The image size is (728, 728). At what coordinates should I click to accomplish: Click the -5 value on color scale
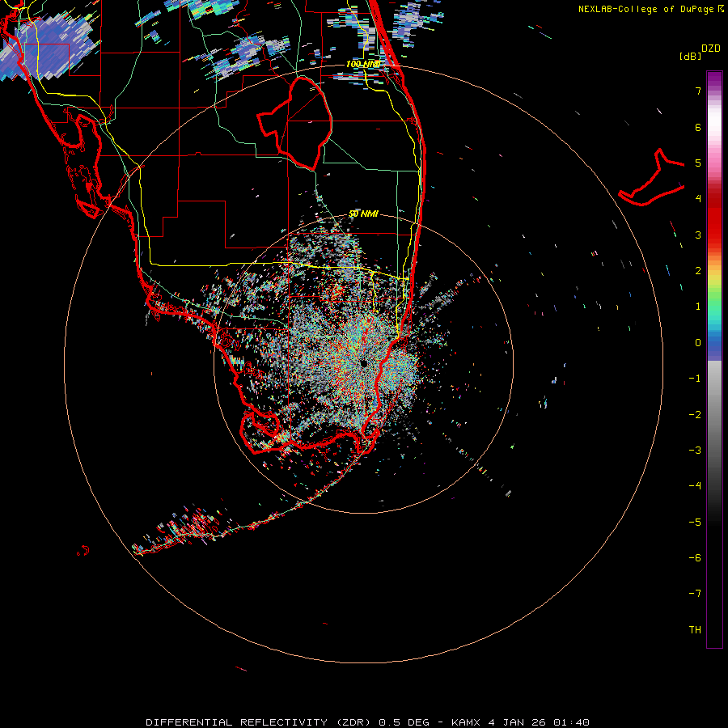[695, 522]
